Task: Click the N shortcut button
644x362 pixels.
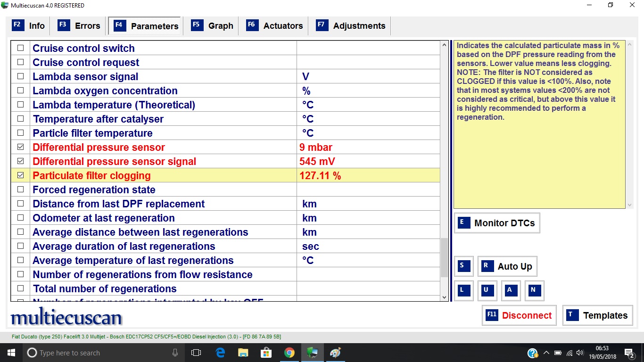Action: click(534, 291)
